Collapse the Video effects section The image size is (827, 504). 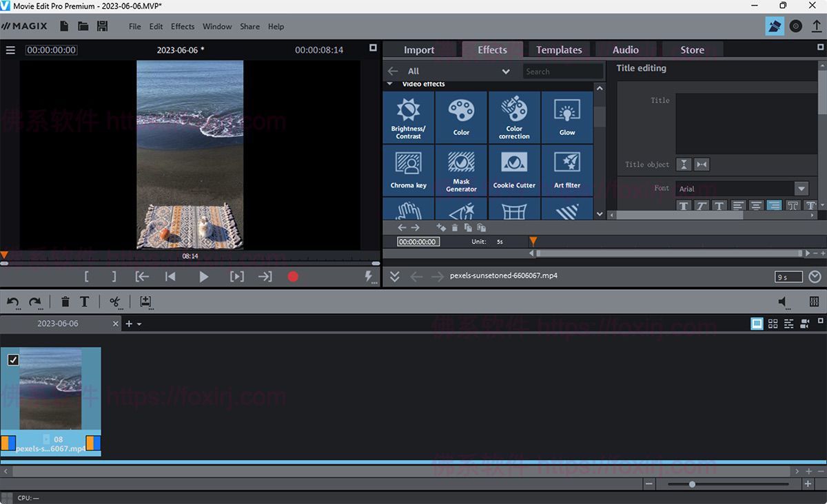click(x=390, y=84)
